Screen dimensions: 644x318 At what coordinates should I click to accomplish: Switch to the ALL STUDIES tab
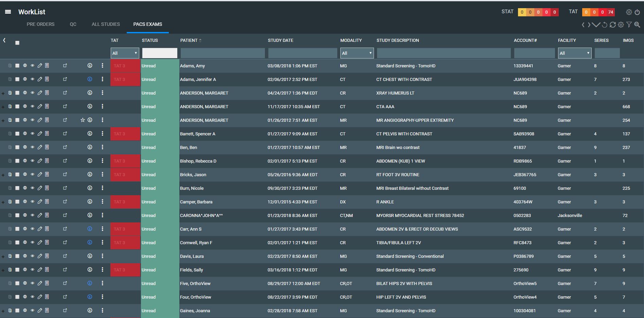(x=106, y=24)
